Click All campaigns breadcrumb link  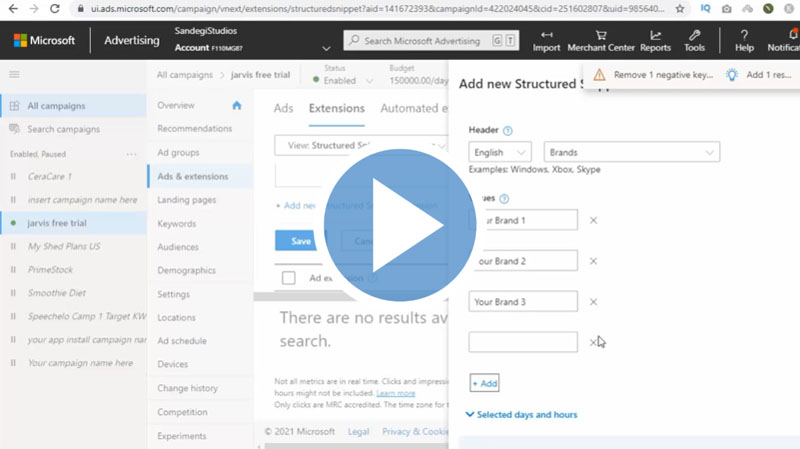(185, 74)
